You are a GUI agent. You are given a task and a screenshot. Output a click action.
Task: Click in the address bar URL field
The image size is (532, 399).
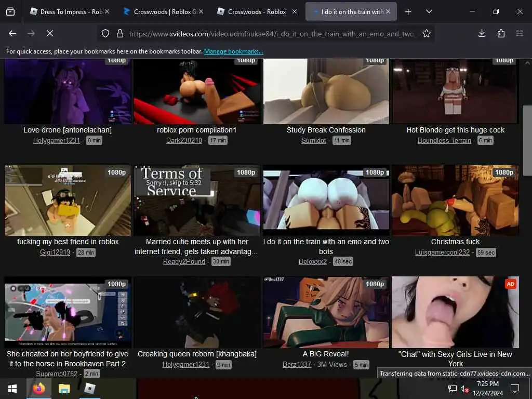[271, 34]
